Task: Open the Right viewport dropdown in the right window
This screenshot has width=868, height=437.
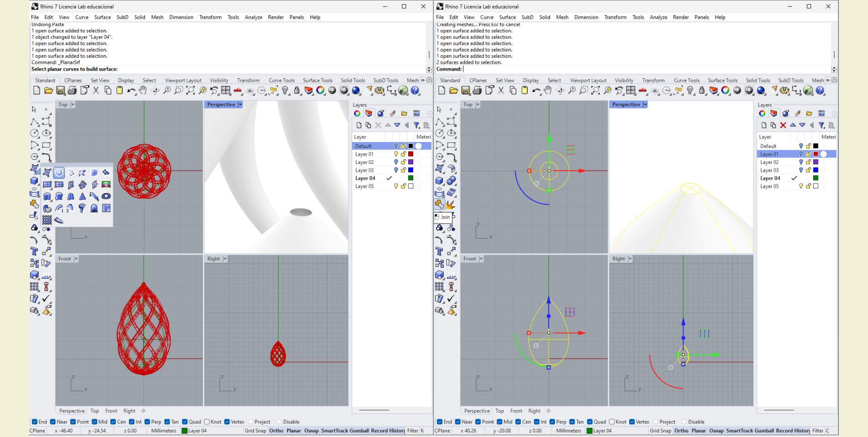Action: pos(630,259)
